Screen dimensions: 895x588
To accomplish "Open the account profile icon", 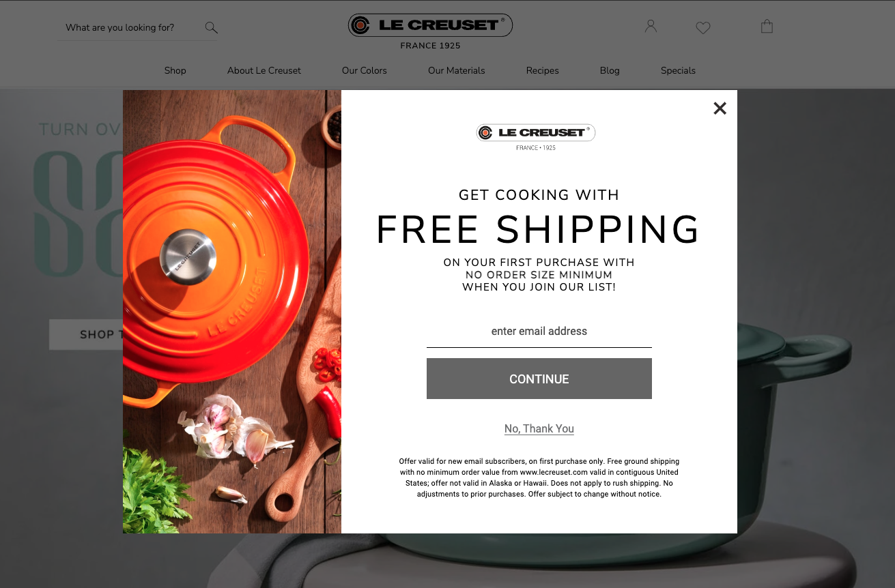I will (651, 27).
